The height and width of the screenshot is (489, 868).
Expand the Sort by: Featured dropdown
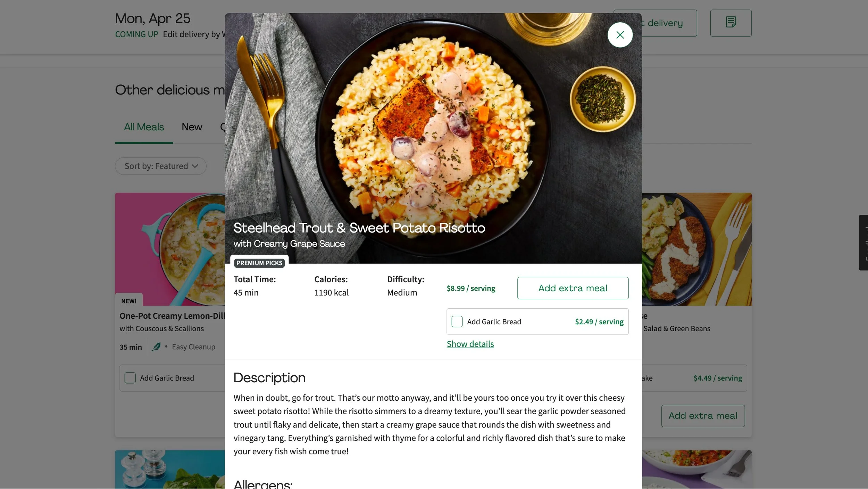pyautogui.click(x=161, y=166)
